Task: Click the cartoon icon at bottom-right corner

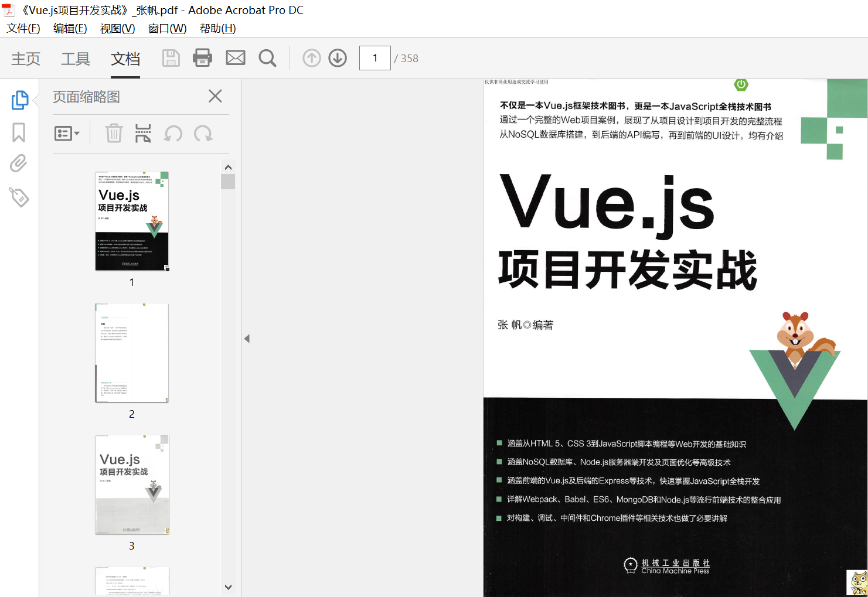Action: pos(857,583)
